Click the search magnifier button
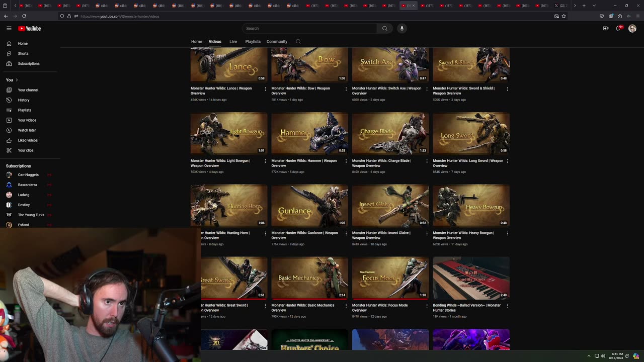Viewport: 644px width, 362px height. (385, 29)
